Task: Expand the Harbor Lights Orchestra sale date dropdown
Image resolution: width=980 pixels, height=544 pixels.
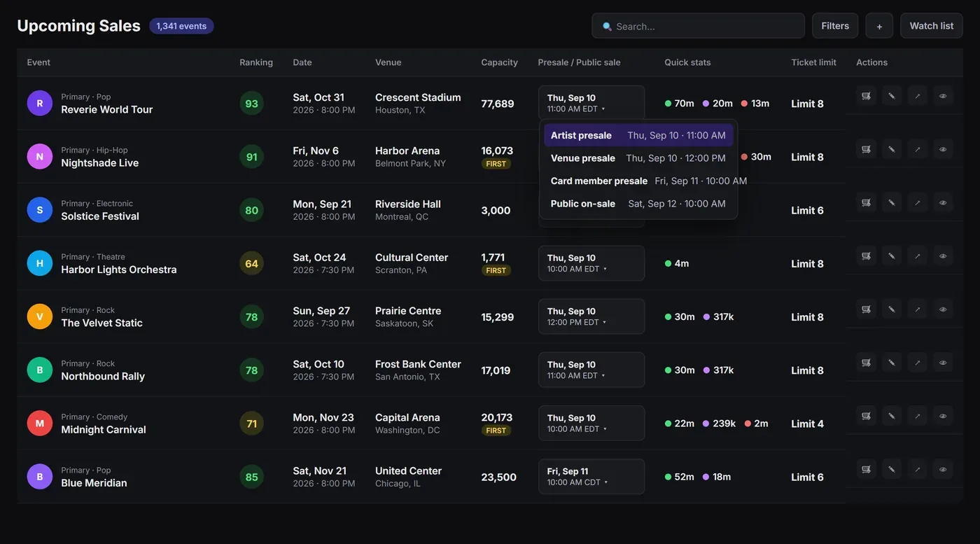Action: click(x=591, y=263)
